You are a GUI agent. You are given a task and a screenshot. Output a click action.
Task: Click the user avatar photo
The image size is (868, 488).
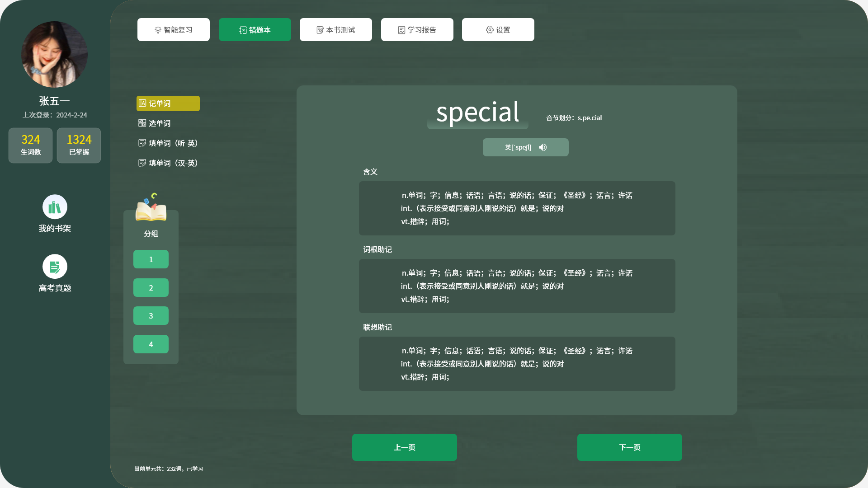pos(54,54)
